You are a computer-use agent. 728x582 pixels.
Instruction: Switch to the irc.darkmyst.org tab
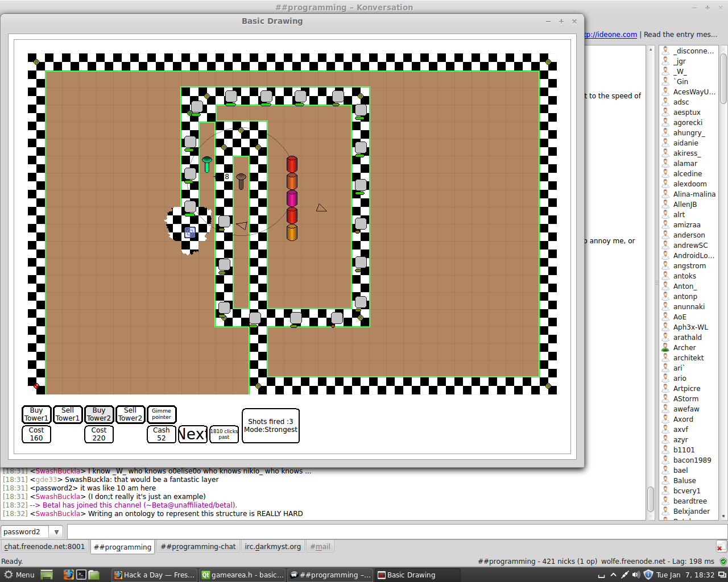click(x=273, y=547)
